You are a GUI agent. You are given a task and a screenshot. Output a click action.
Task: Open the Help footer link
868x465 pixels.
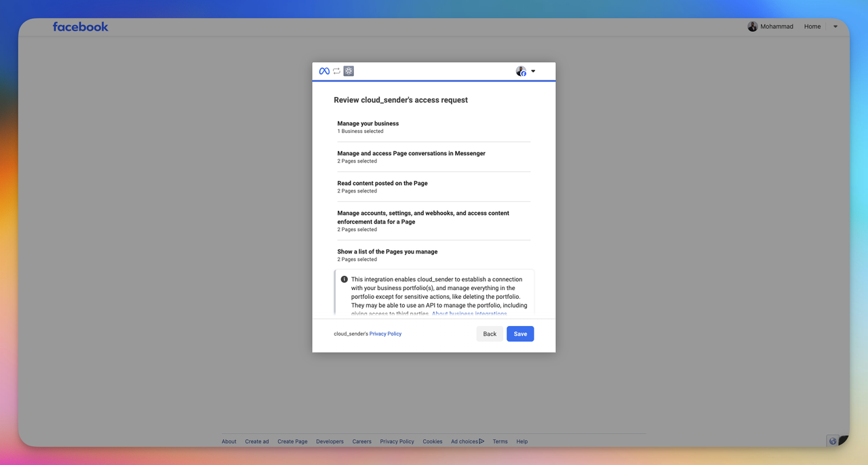click(x=521, y=441)
